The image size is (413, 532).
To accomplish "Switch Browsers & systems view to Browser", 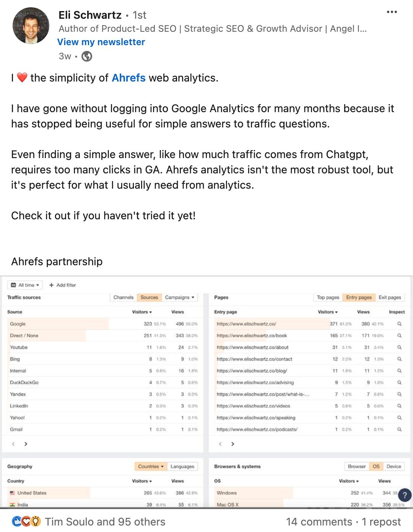I will [356, 466].
